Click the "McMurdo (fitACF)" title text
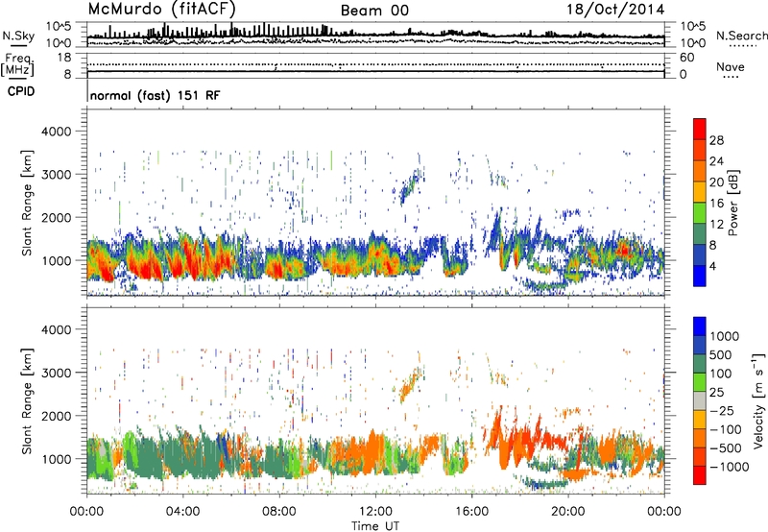768x532 pixels. click(x=161, y=9)
